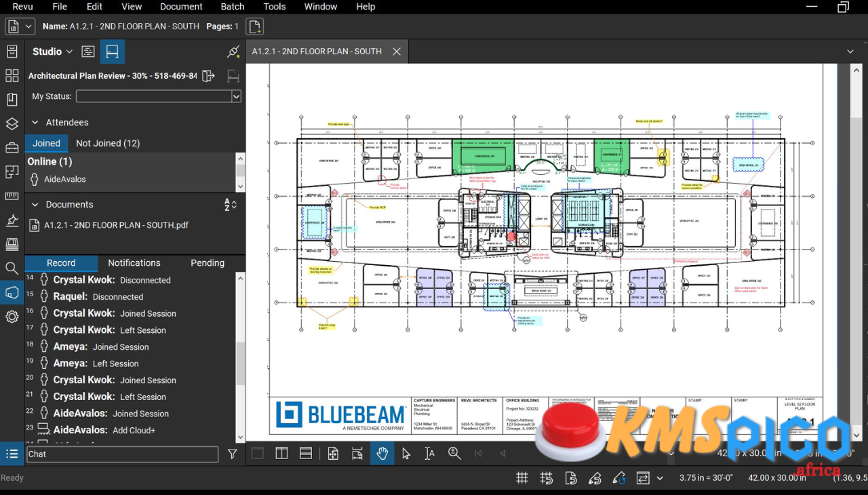Sort documents A to Z
This screenshot has width=868, height=495.
click(231, 204)
